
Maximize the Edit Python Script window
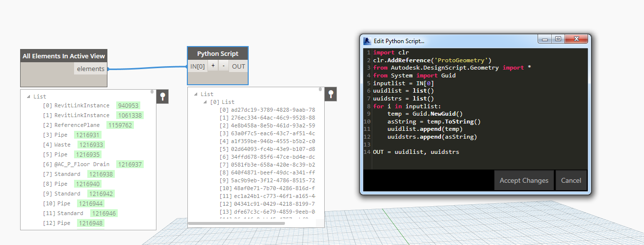pos(558,38)
